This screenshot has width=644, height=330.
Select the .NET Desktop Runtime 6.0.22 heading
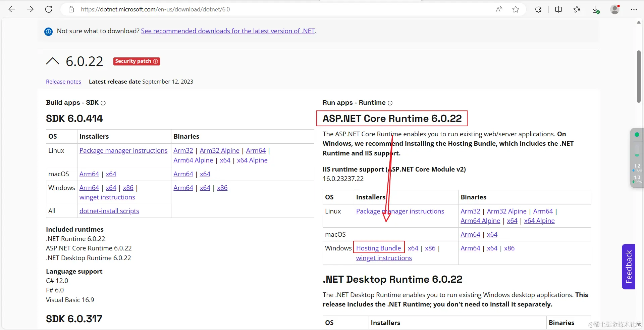[x=392, y=279]
